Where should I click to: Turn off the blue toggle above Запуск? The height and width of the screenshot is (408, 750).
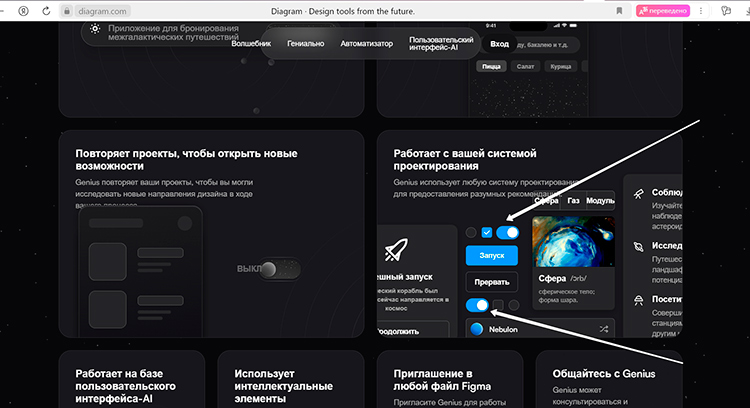pyautogui.click(x=507, y=232)
